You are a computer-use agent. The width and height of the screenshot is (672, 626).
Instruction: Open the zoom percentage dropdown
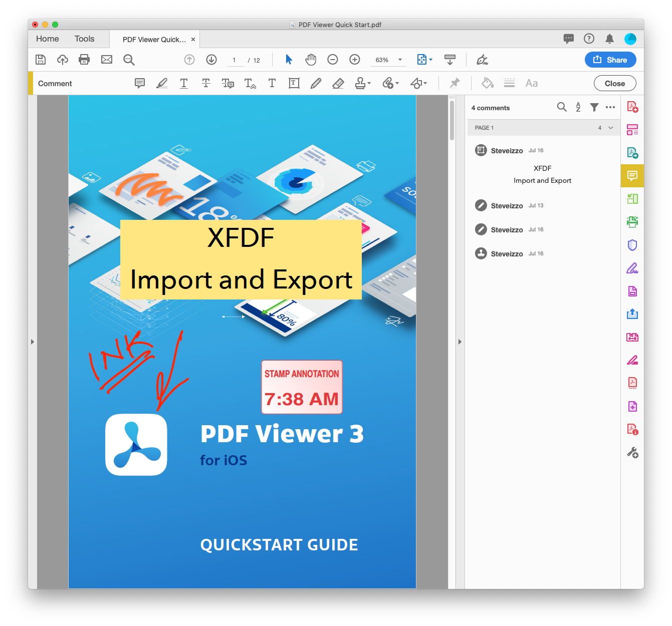[399, 60]
